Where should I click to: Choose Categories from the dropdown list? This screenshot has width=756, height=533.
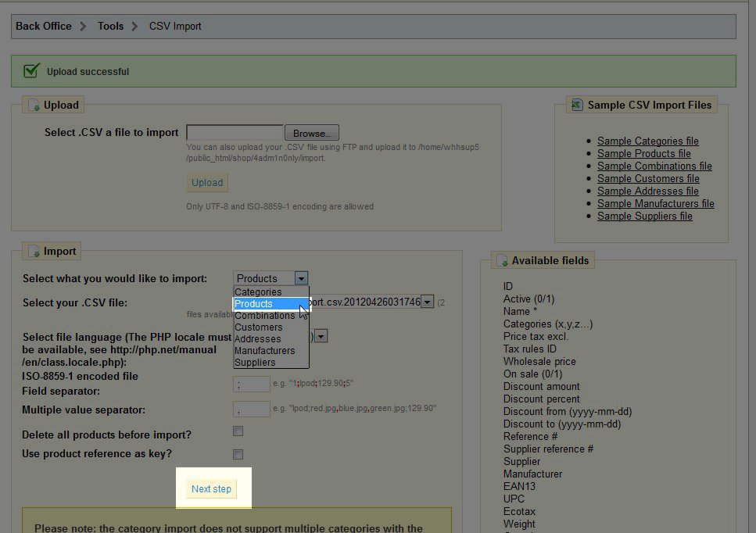tap(258, 292)
